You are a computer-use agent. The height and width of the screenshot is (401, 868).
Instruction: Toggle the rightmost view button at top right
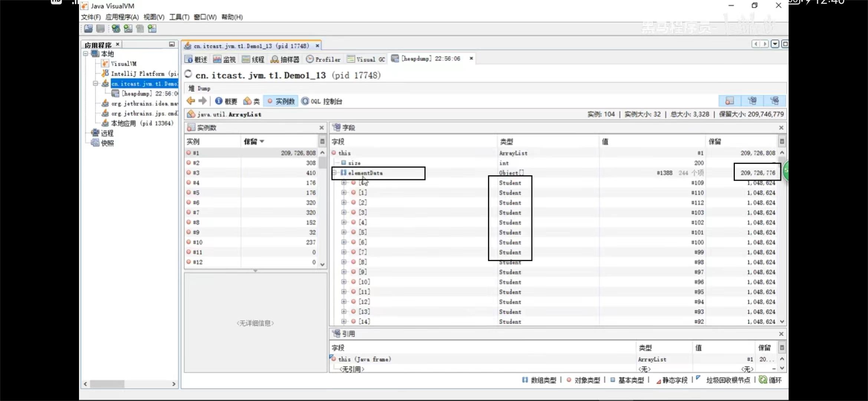pyautogui.click(x=775, y=101)
